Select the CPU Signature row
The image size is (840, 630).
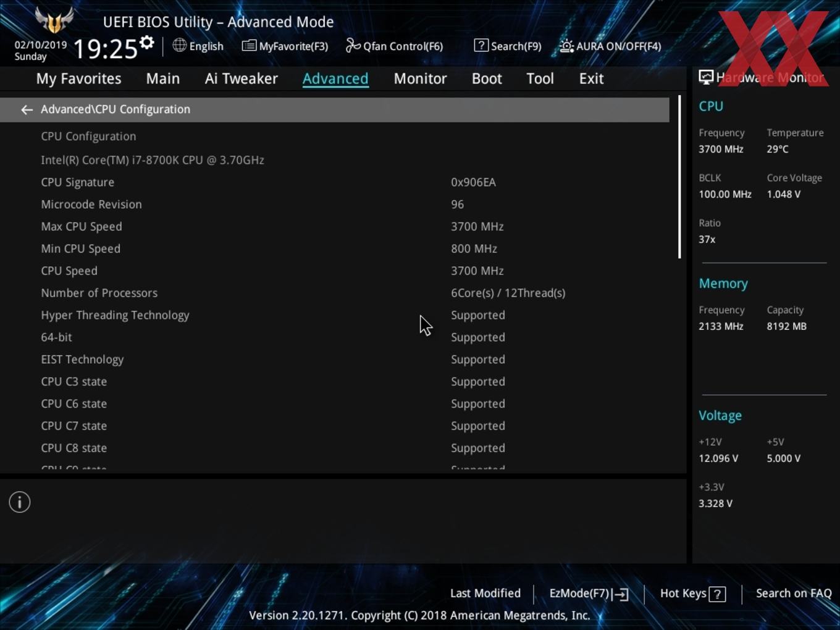pos(335,182)
